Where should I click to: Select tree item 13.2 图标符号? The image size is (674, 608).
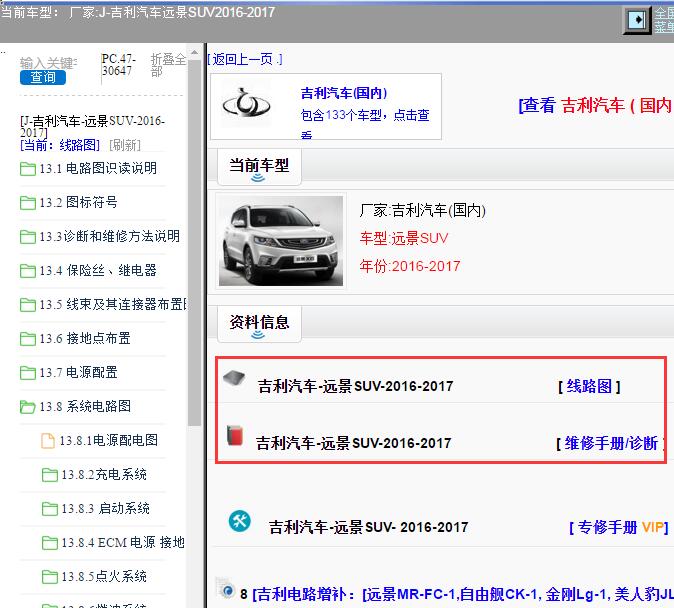pyautogui.click(x=78, y=202)
